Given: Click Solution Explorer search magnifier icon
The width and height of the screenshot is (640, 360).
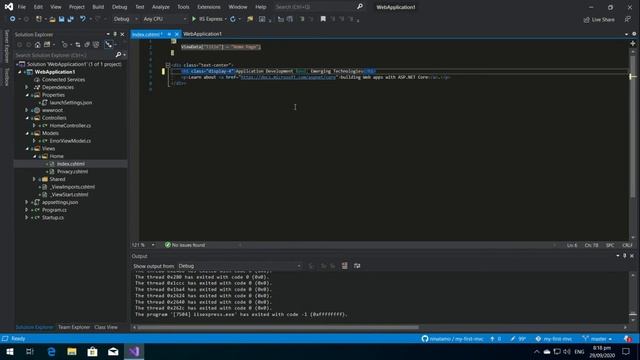Looking at the screenshot, I should point(118,55).
